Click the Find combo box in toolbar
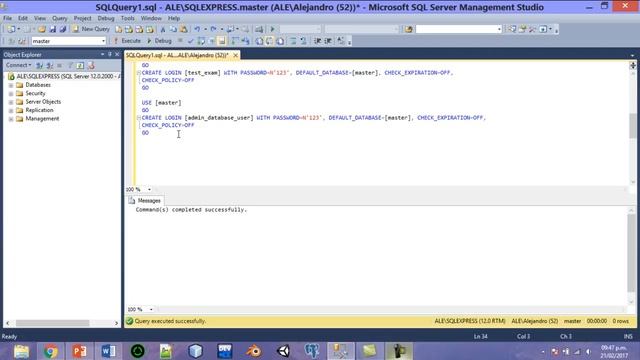Screen dimensions: 640x360 pyautogui.click(x=458, y=29)
